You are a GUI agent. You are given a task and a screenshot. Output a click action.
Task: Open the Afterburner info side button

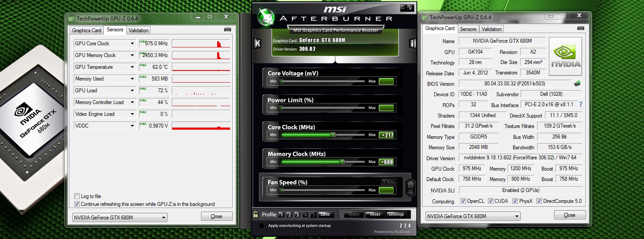tap(412, 43)
